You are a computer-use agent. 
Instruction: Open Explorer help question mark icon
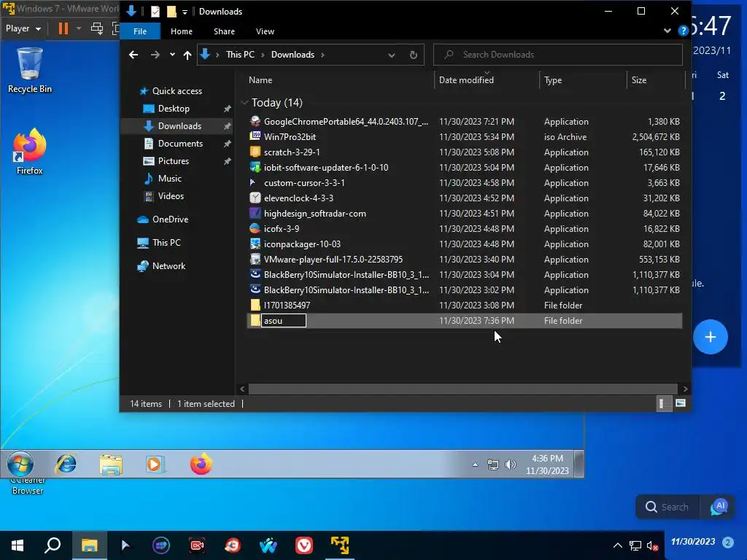[683, 31]
